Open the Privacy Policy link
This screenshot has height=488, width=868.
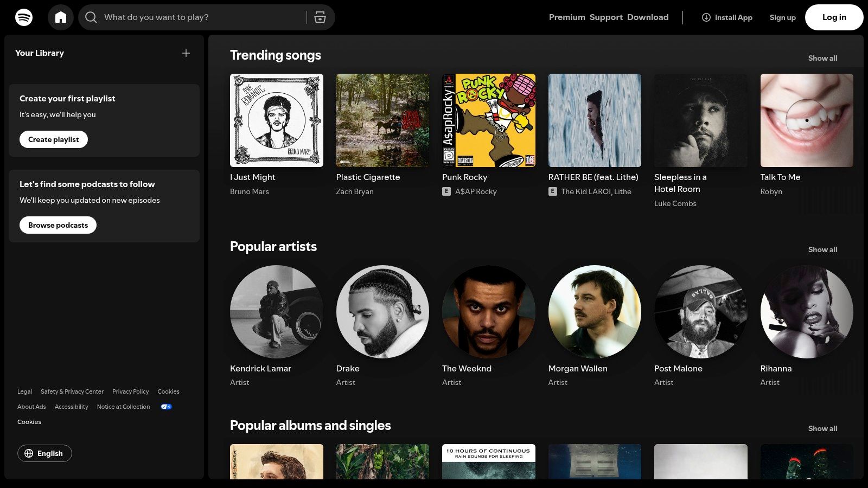(x=130, y=391)
